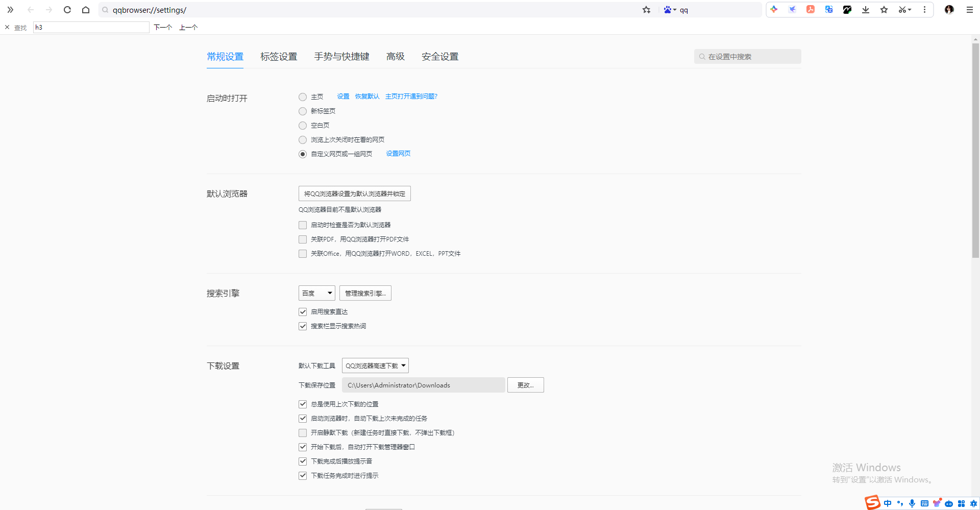Close the find bar

pyautogui.click(x=7, y=27)
